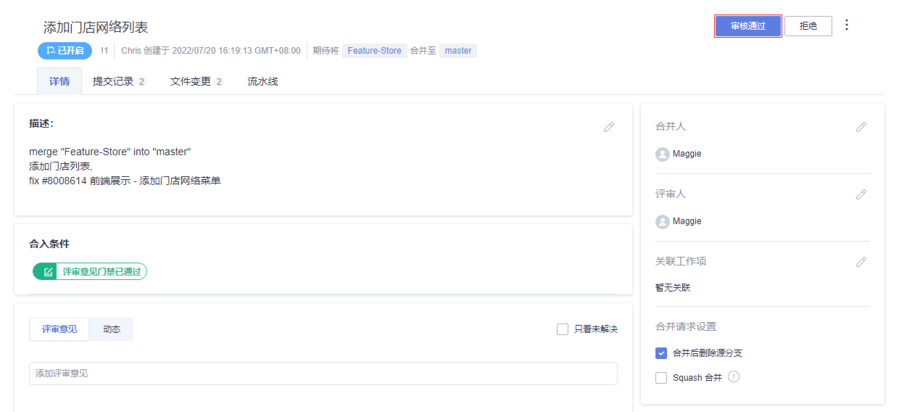Click the 拒绝 reject button
Image resolution: width=899 pixels, height=412 pixels.
coord(808,26)
